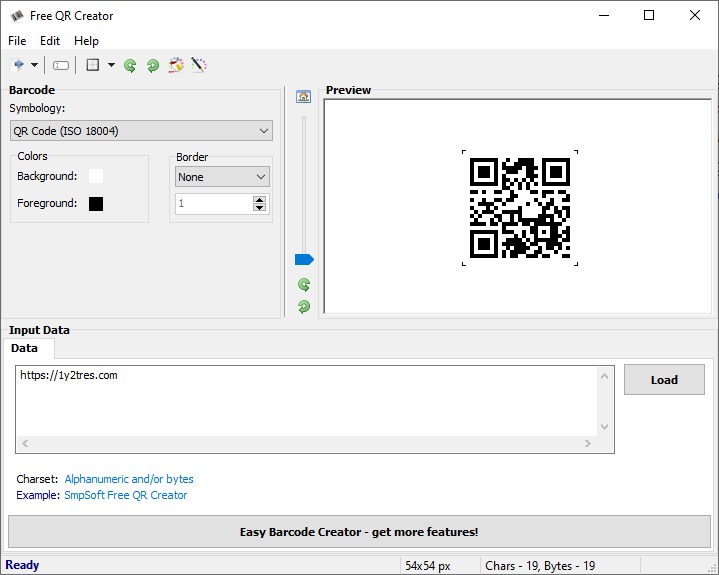Click the home reset zoom icon
The height and width of the screenshot is (575, 719).
point(304,96)
